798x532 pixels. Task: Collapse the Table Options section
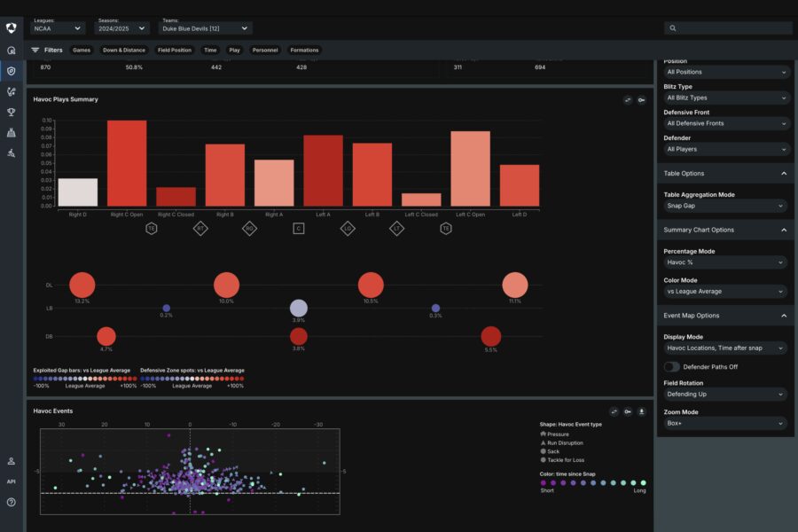[784, 174]
